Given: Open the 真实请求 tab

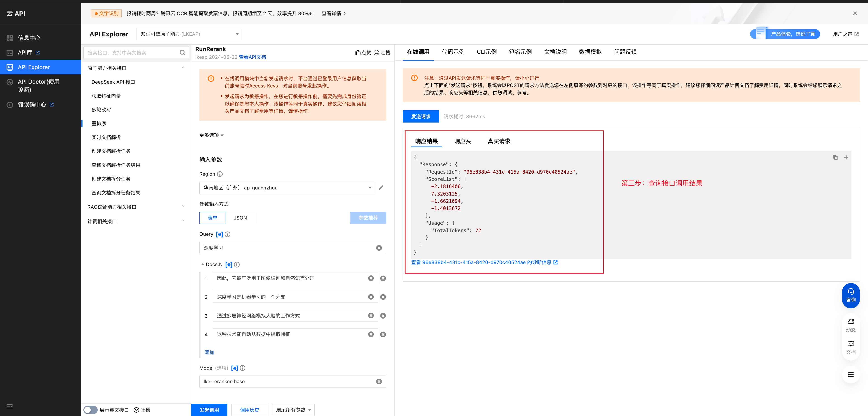Looking at the screenshot, I should (499, 141).
